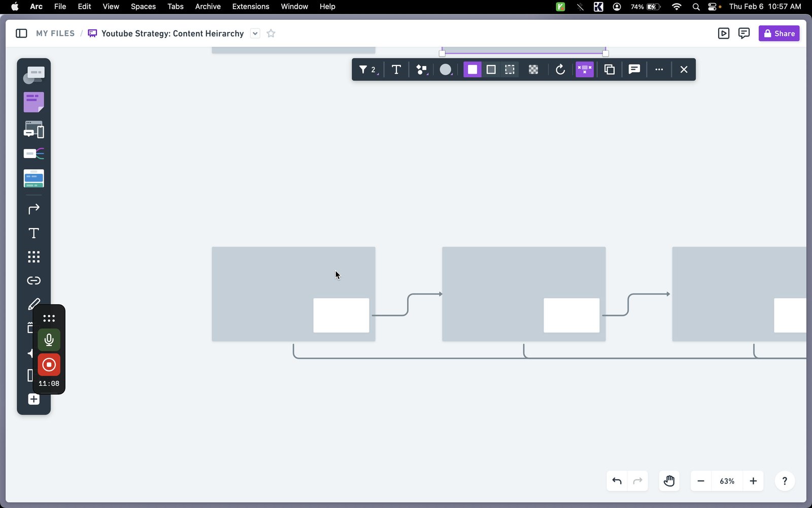Open the comments panel in header
Image resolution: width=812 pixels, height=508 pixels.
coord(744,34)
